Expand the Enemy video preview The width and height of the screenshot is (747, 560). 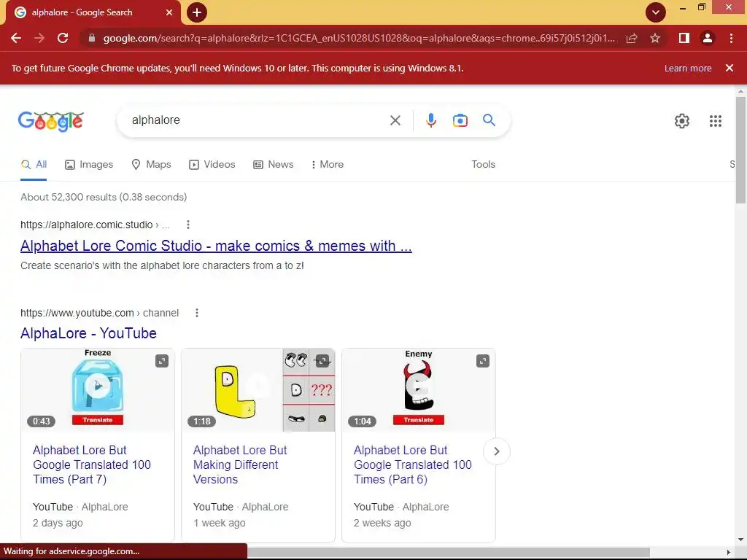pyautogui.click(x=483, y=361)
